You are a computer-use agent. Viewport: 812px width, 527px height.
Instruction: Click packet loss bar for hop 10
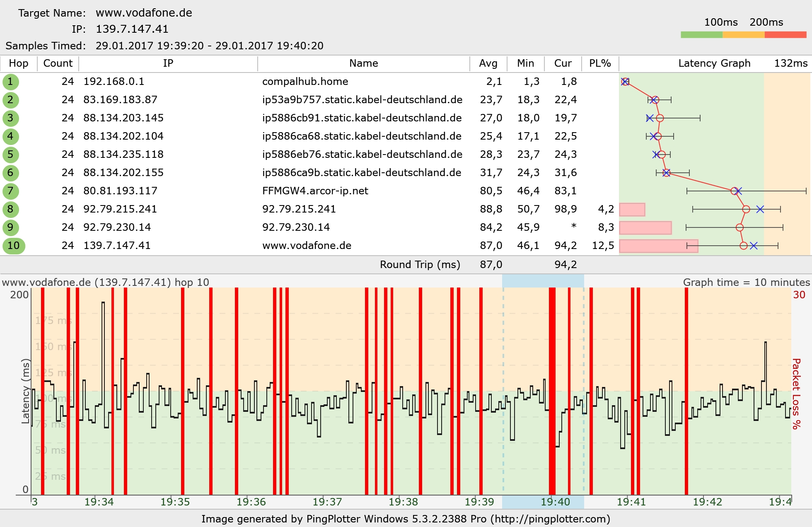pyautogui.click(x=658, y=246)
